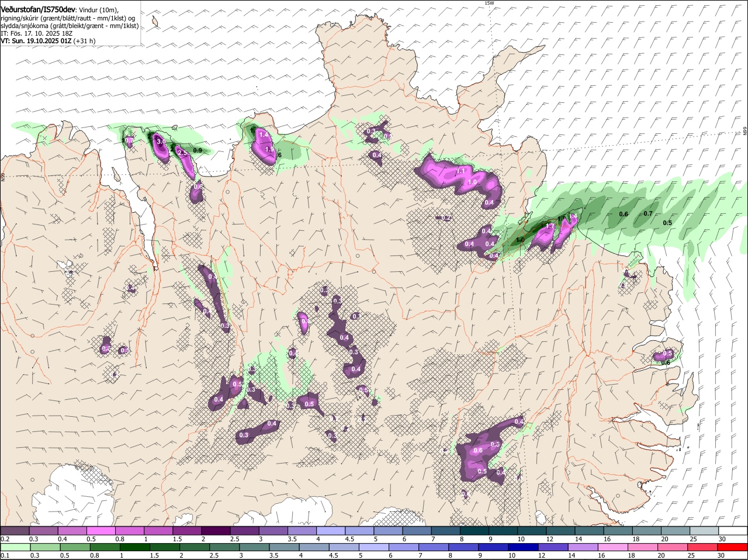Pick the 0.8 swatch in the rain scale
Viewport: 748px width, 560px height.
(105, 547)
